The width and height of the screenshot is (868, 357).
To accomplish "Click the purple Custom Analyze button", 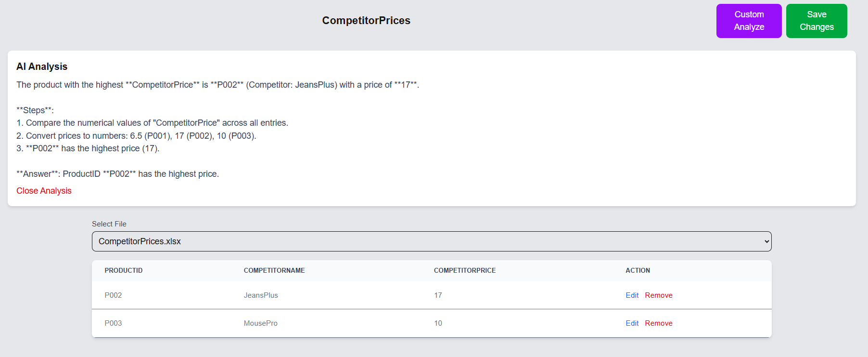I will [x=749, y=21].
